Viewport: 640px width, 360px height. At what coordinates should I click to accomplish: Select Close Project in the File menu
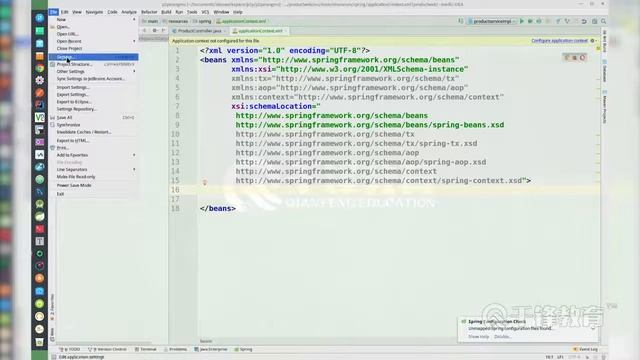coord(93,49)
